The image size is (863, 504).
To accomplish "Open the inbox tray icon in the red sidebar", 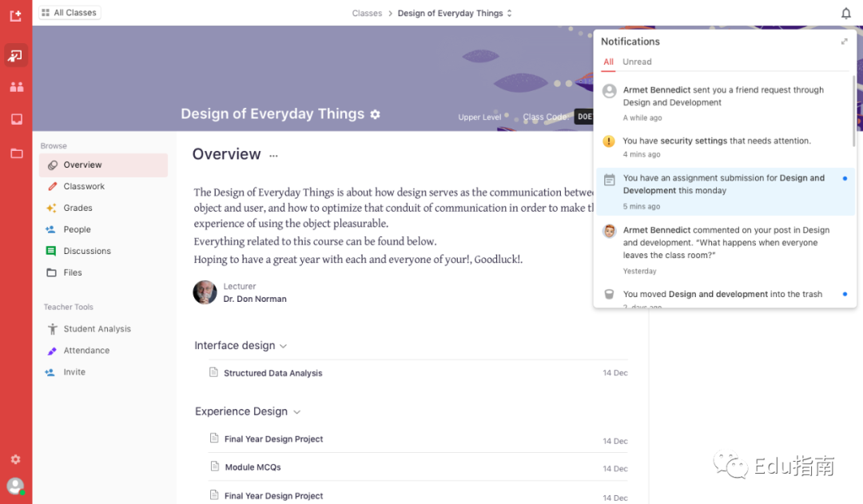I will pos(17,119).
